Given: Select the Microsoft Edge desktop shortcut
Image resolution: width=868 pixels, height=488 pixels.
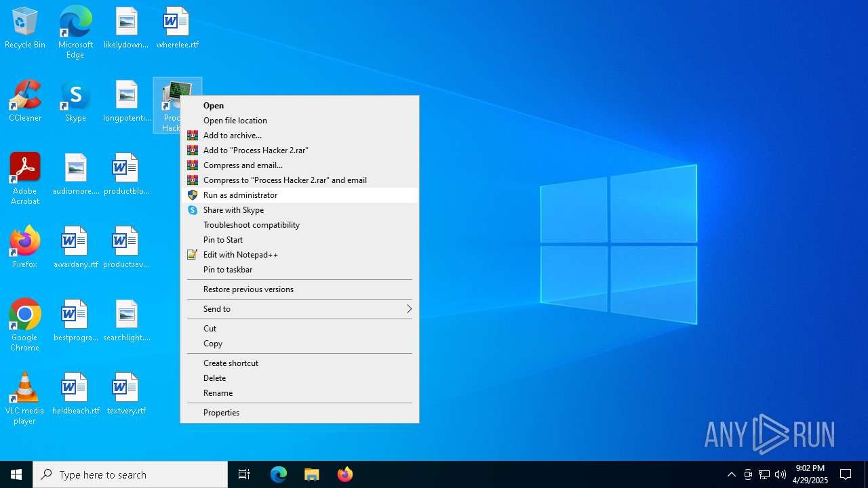Looking at the screenshot, I should point(75,32).
